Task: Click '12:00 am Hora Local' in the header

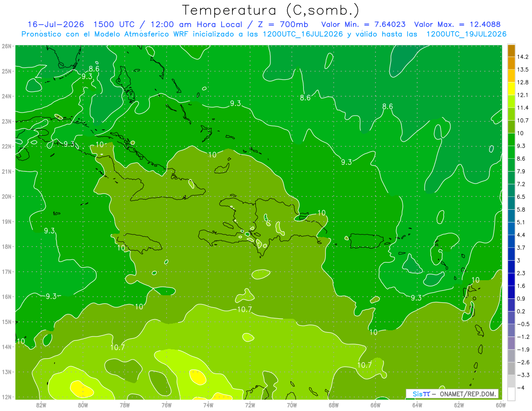Action: pyautogui.click(x=196, y=24)
